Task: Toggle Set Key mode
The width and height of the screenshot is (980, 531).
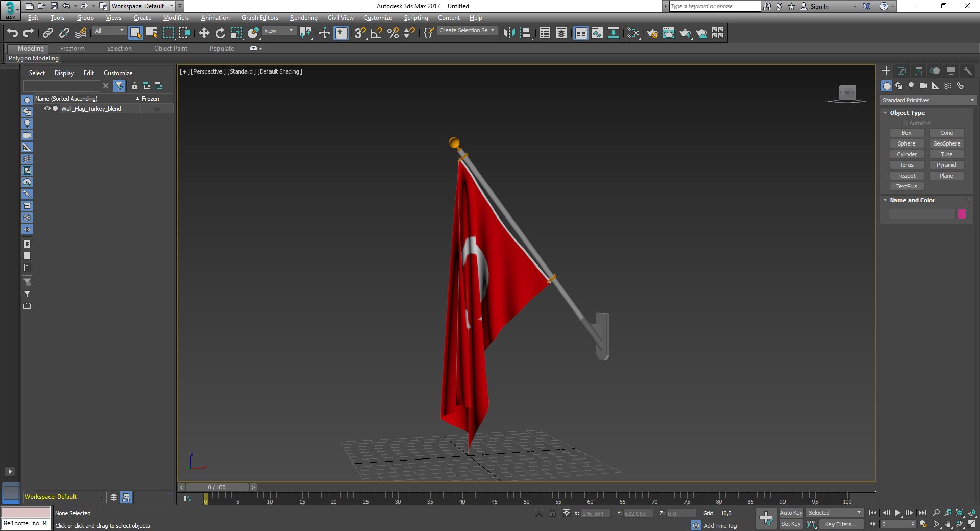Action: point(791,524)
